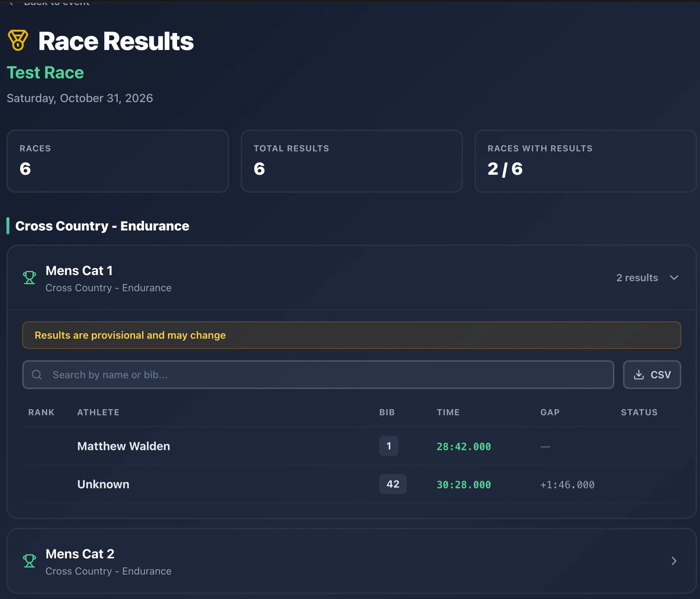Collapse the Mens Cat 1 results chevron

coord(674,278)
